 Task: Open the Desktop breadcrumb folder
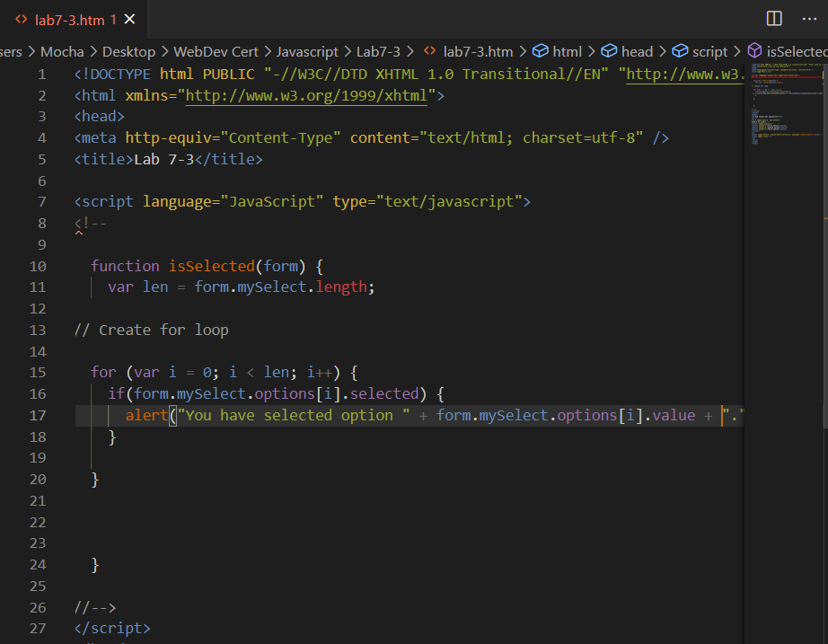click(x=128, y=52)
